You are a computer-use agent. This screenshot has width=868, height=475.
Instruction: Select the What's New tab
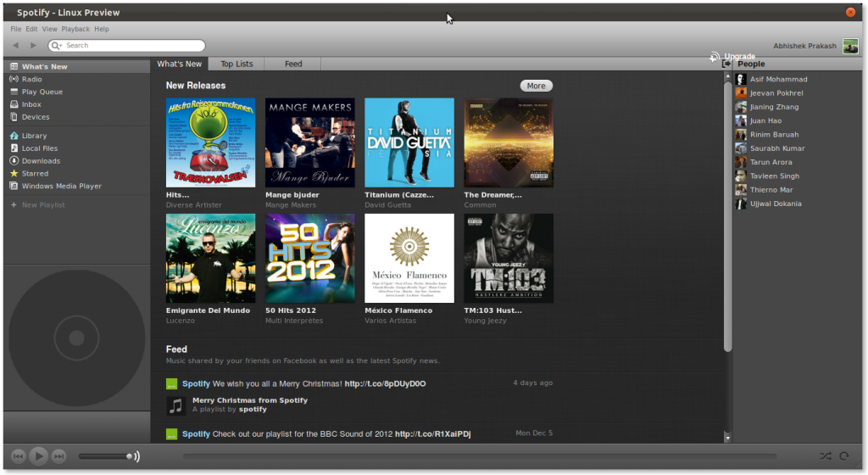coord(180,64)
